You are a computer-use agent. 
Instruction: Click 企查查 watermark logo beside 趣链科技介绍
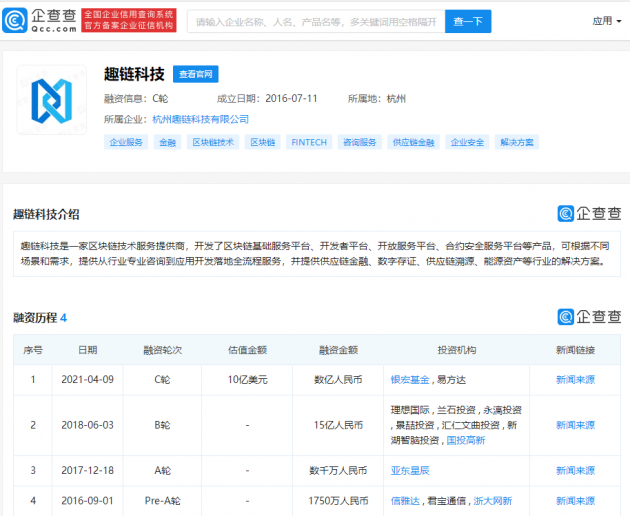tap(589, 213)
